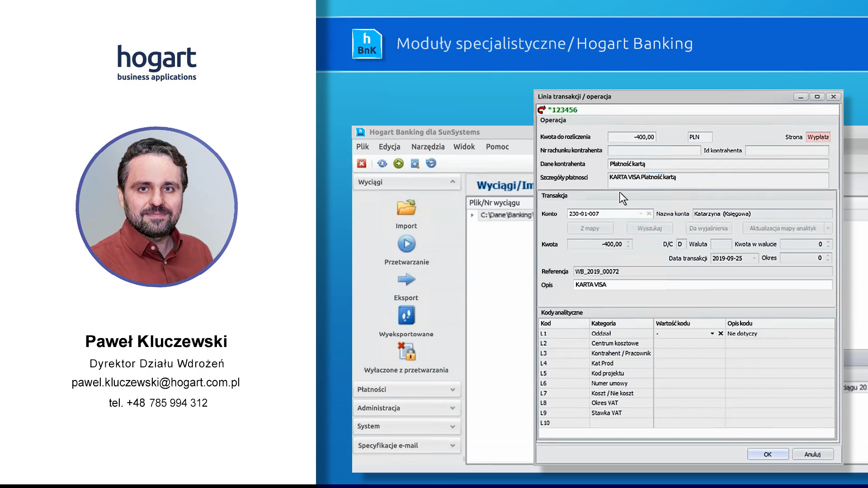Click the Opis field KARTA VISA

[x=703, y=285]
